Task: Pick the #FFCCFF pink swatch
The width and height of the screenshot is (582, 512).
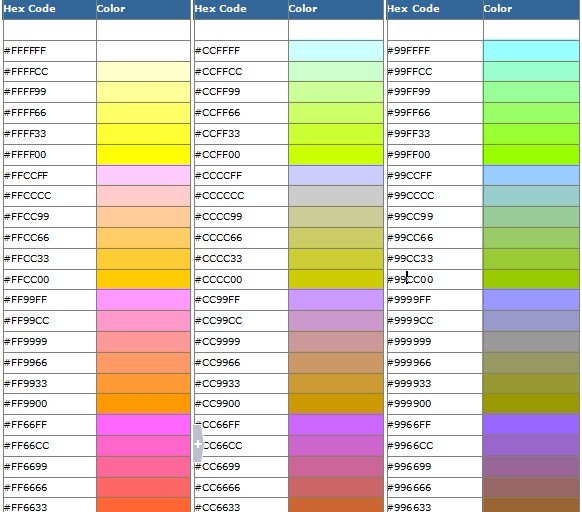Action: [x=143, y=176]
